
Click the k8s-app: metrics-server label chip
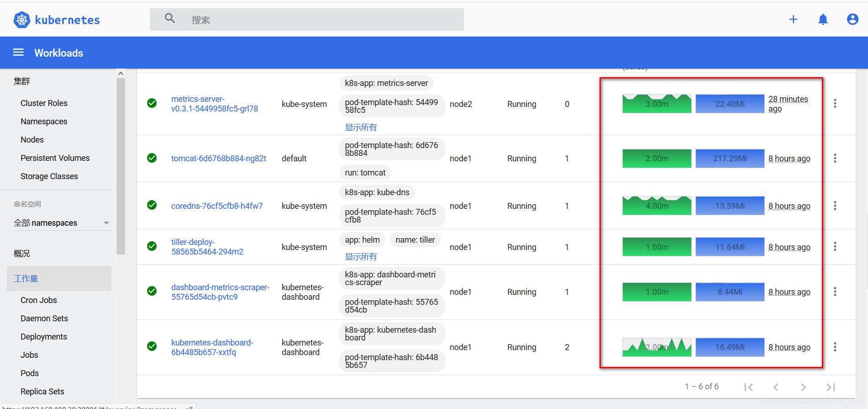(386, 83)
